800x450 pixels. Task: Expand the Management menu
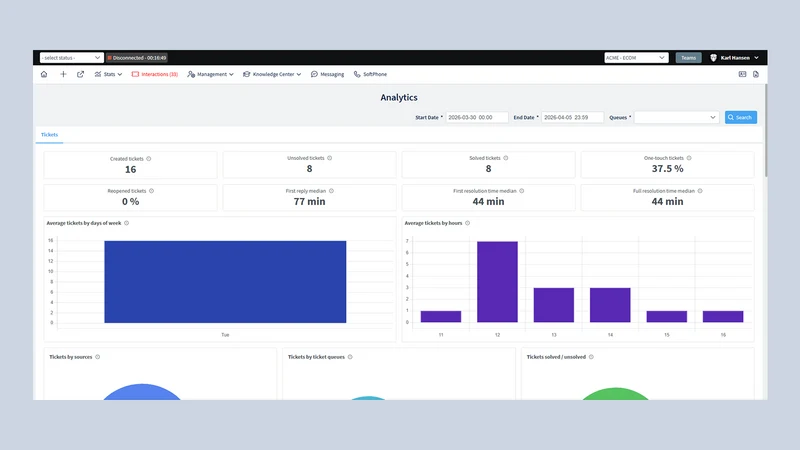(x=210, y=74)
